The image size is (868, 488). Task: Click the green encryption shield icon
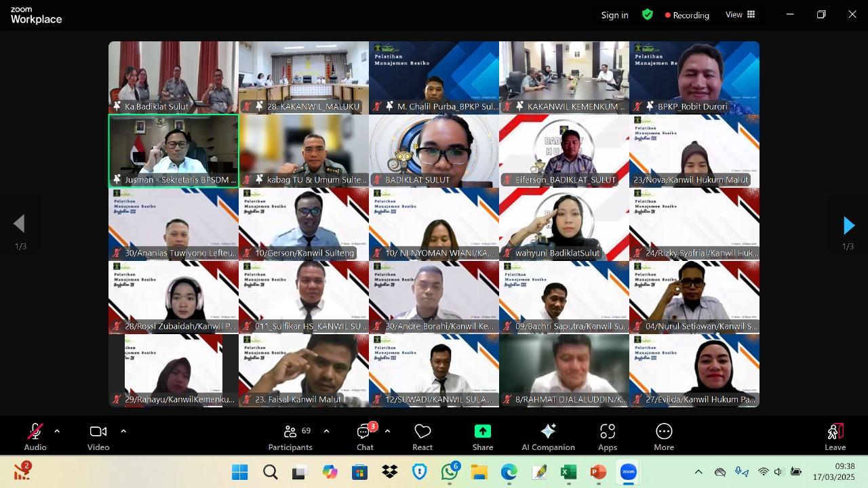(648, 14)
